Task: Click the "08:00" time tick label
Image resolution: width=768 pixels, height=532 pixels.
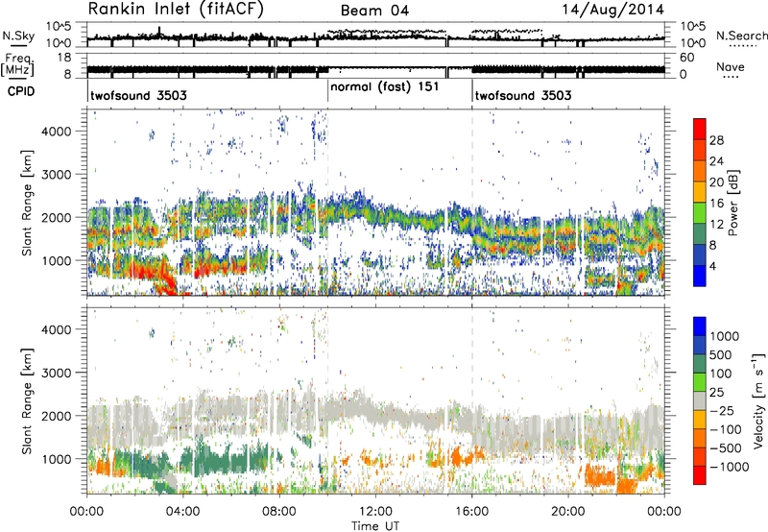Action: [x=279, y=512]
